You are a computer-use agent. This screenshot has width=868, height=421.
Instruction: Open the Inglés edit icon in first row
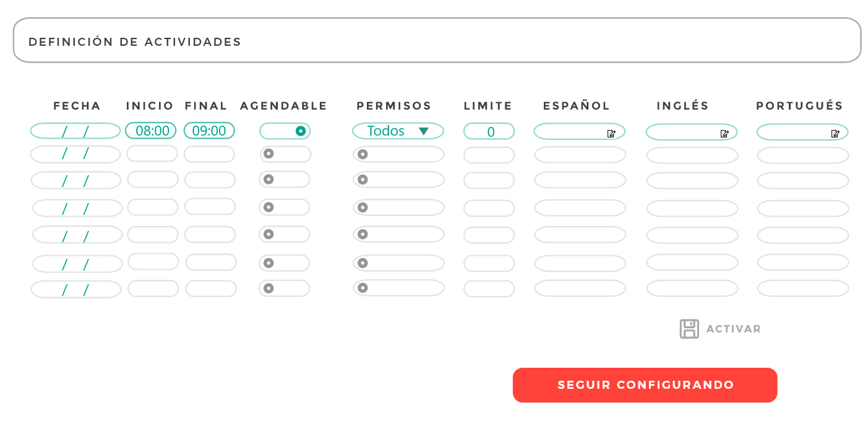[724, 133]
